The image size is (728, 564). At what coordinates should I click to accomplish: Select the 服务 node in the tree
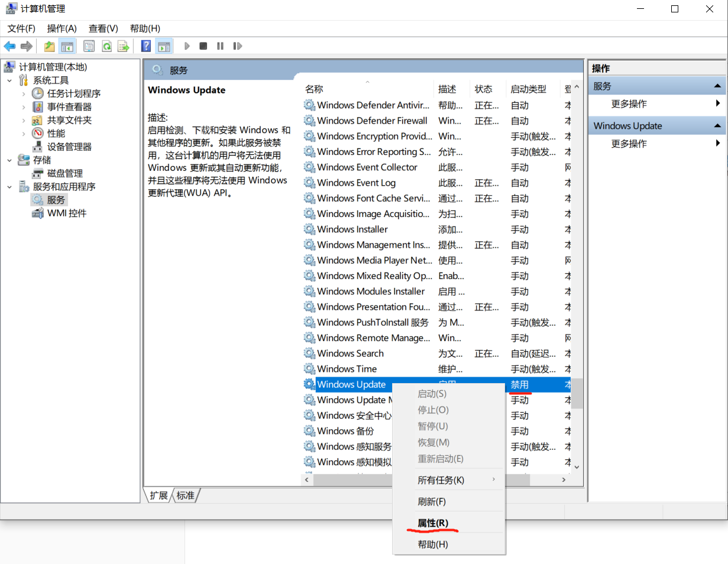point(56,200)
